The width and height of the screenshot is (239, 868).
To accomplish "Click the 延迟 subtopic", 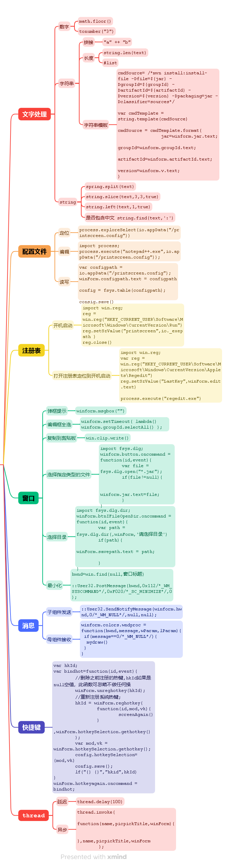I will click(62, 802).
